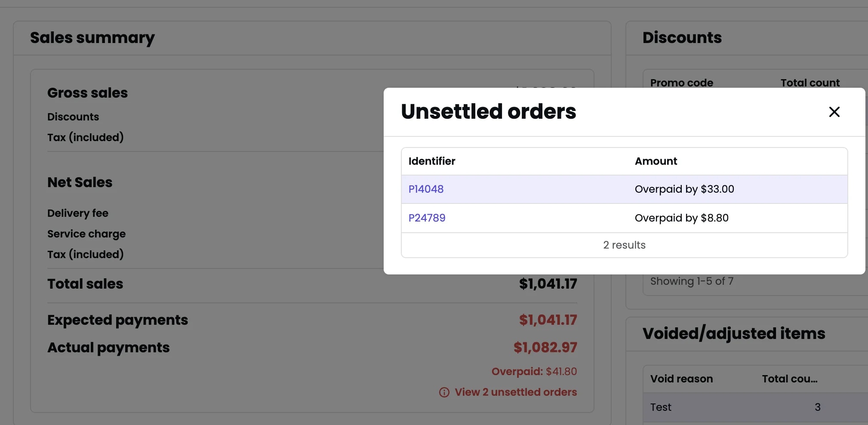Click the Total sales value $1,041.17
868x425 pixels.
548,283
